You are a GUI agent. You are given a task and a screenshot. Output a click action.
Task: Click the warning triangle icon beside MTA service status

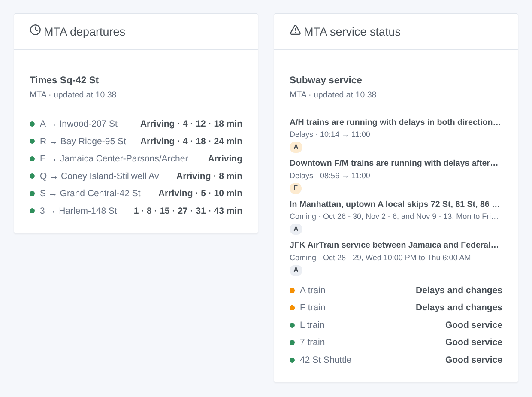pos(295,30)
